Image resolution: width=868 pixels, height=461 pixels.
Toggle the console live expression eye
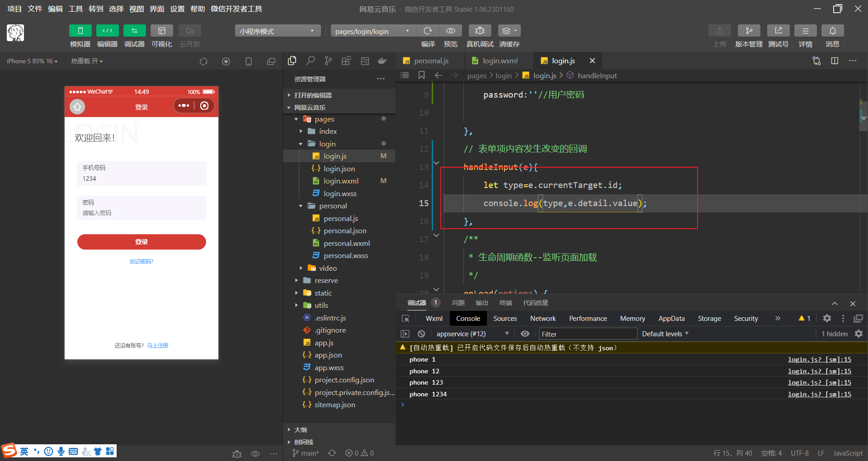[x=525, y=334]
